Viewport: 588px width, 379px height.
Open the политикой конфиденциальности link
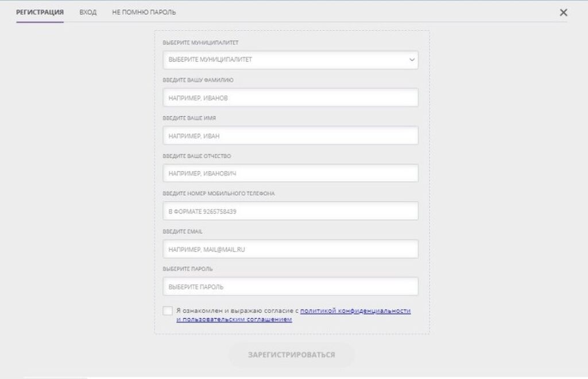355,311
